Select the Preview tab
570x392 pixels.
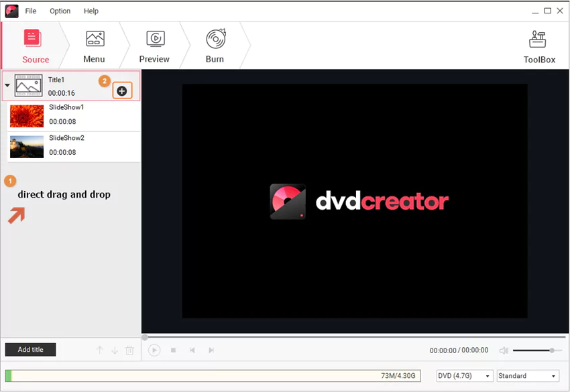click(x=155, y=46)
